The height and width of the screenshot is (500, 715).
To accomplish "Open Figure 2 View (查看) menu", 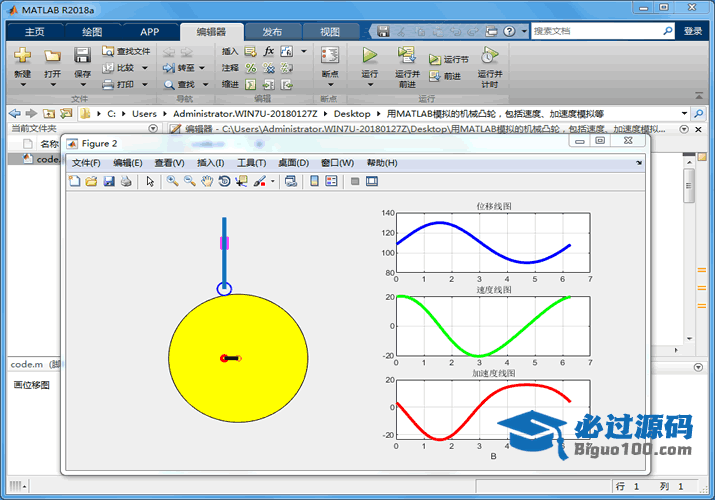I will click(x=169, y=163).
